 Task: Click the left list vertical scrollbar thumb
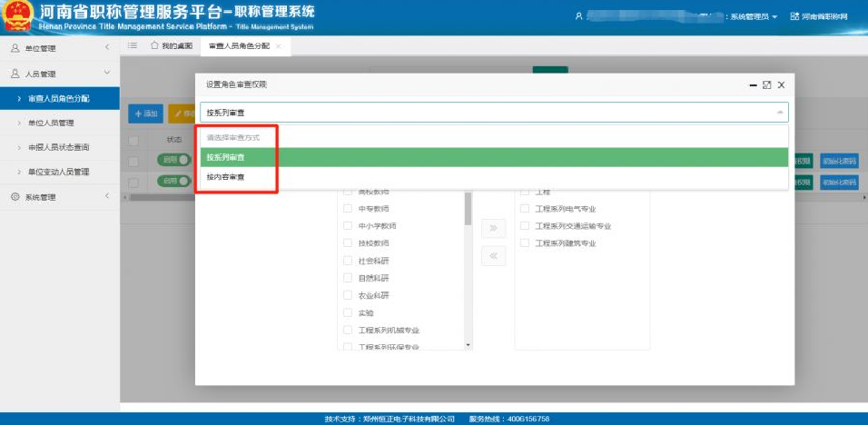pyautogui.click(x=469, y=209)
